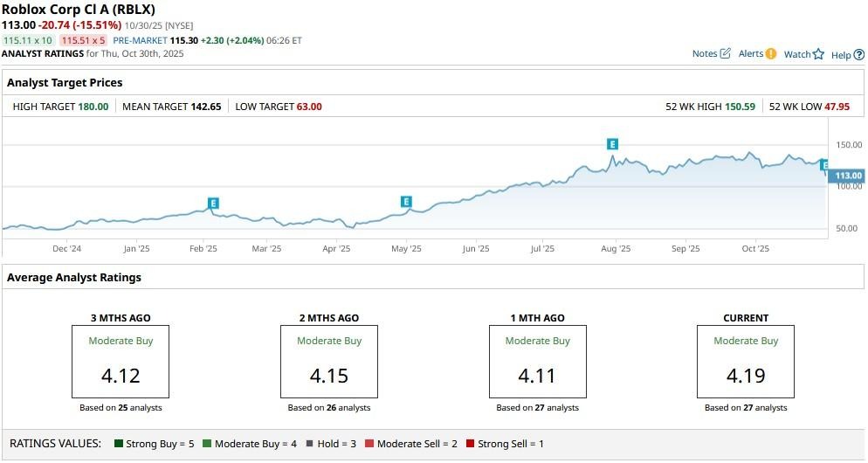Click the February earnings E marker
The width and height of the screenshot is (868, 463).
click(x=213, y=204)
